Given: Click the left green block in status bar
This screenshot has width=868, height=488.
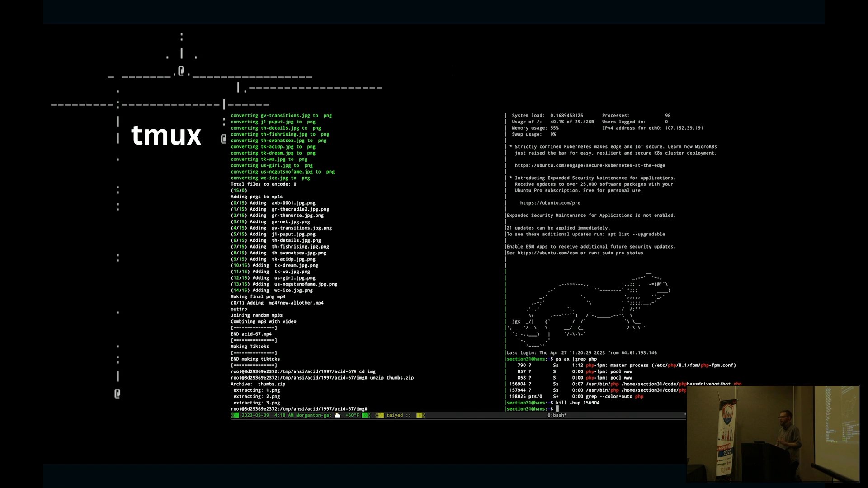Looking at the screenshot, I should click(235, 415).
